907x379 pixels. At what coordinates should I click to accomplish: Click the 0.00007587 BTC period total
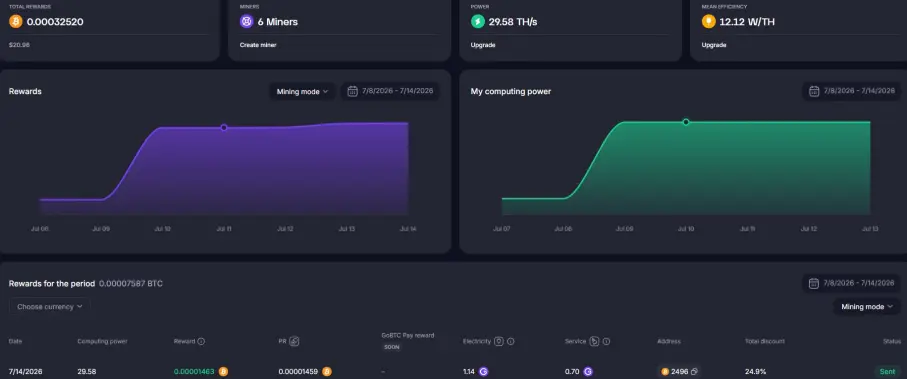[x=131, y=284]
